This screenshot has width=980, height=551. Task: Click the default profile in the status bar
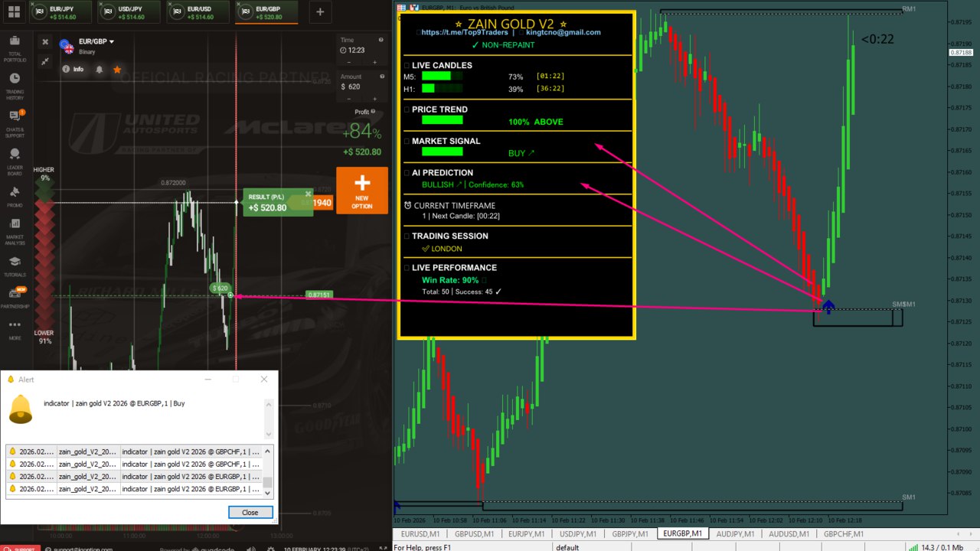[x=567, y=547]
